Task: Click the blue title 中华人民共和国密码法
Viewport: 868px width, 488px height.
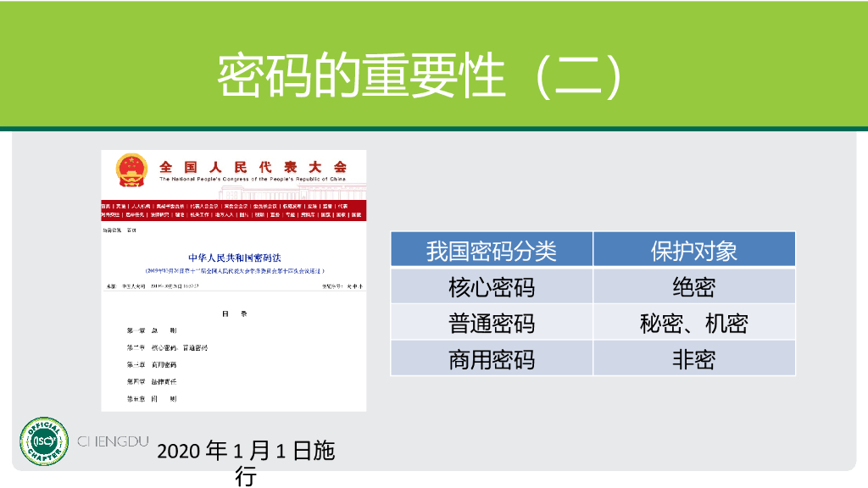Action: (x=235, y=258)
